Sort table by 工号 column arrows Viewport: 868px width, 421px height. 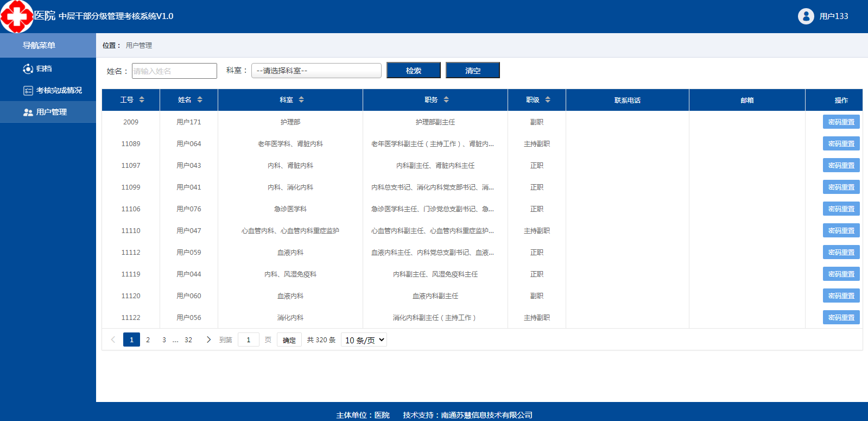click(x=142, y=100)
